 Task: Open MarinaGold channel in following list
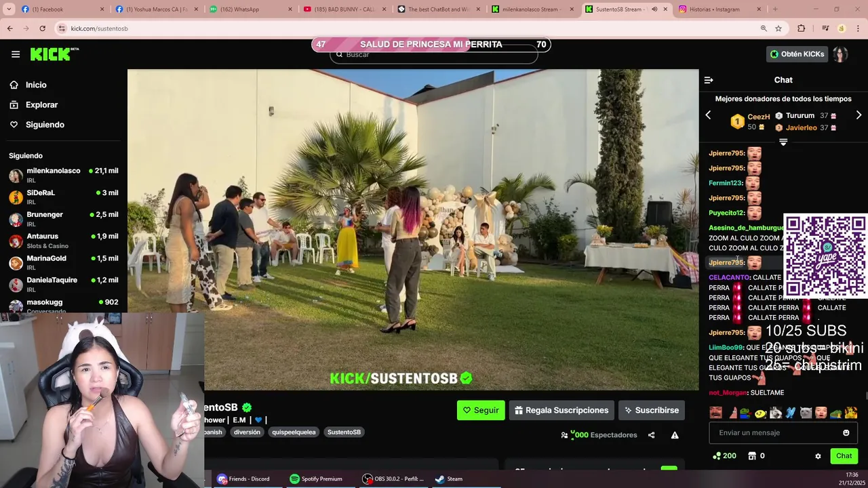(64, 263)
